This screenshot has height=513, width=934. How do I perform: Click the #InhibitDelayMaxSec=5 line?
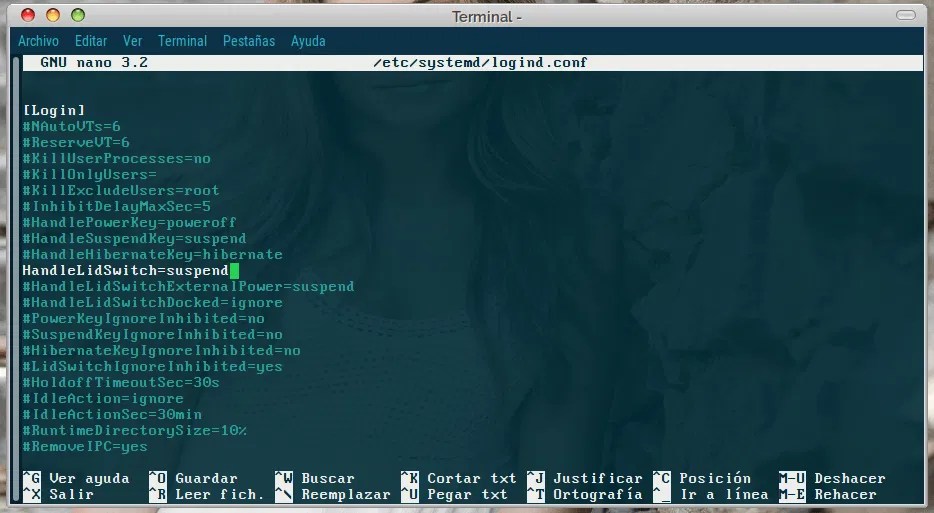[117, 207]
